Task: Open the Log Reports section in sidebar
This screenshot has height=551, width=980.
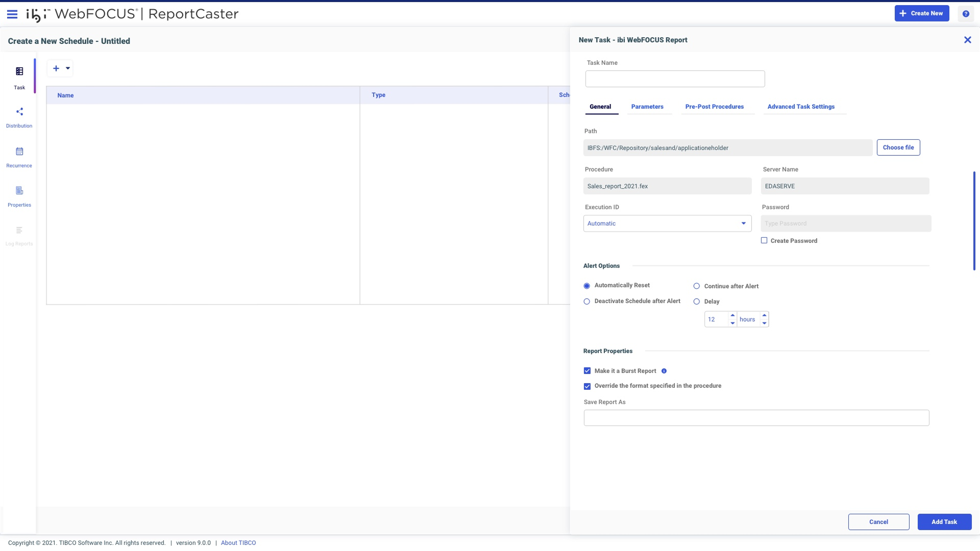Action: pos(19,236)
